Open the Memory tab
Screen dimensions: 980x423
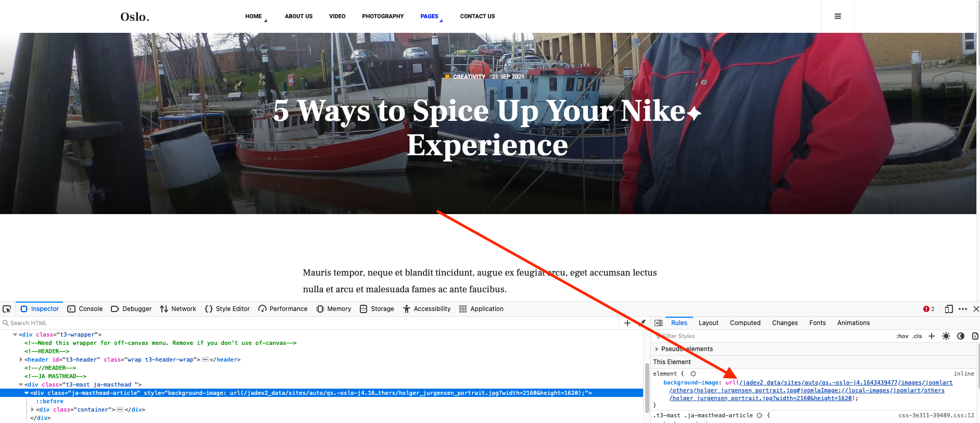(x=334, y=309)
